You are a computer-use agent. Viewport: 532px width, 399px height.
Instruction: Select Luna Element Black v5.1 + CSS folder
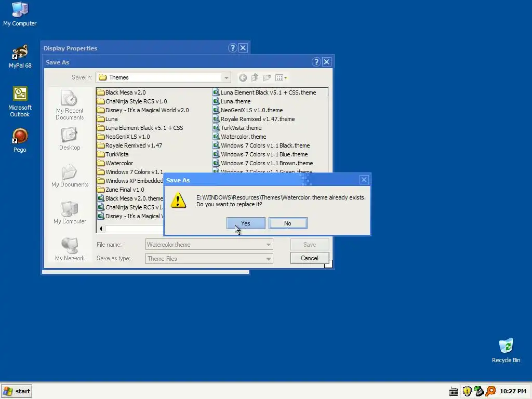click(x=140, y=128)
